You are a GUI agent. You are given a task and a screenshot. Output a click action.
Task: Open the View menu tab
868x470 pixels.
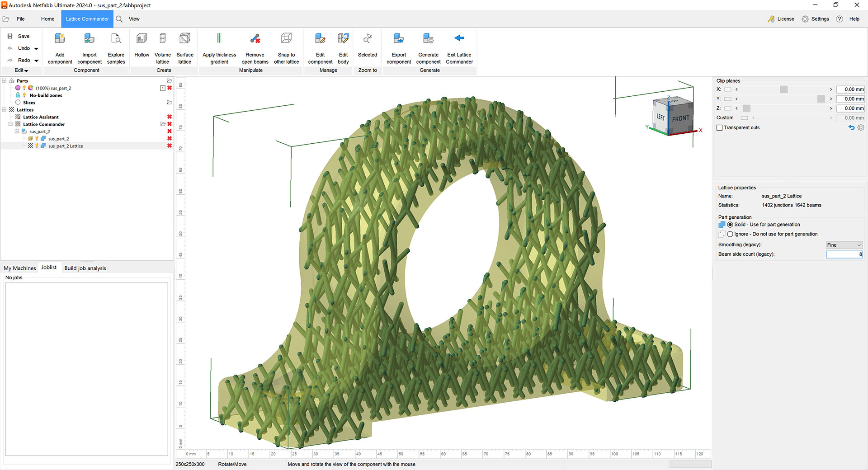134,19
